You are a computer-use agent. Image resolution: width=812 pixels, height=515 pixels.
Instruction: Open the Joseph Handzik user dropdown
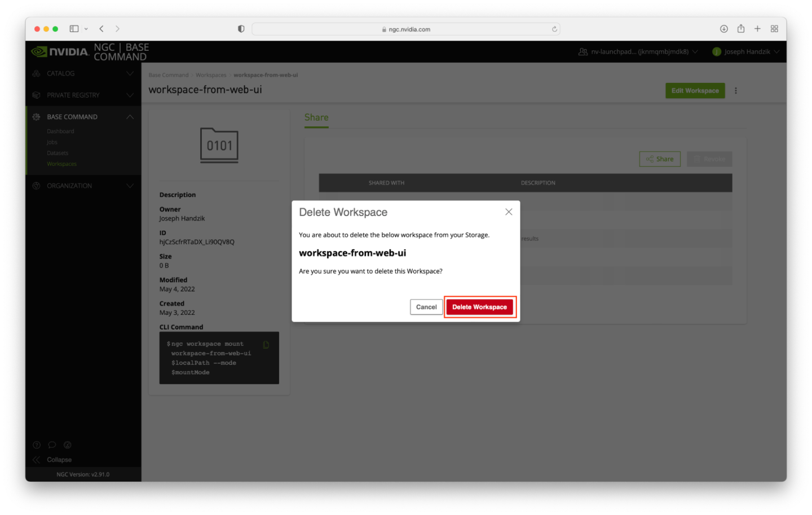point(746,52)
